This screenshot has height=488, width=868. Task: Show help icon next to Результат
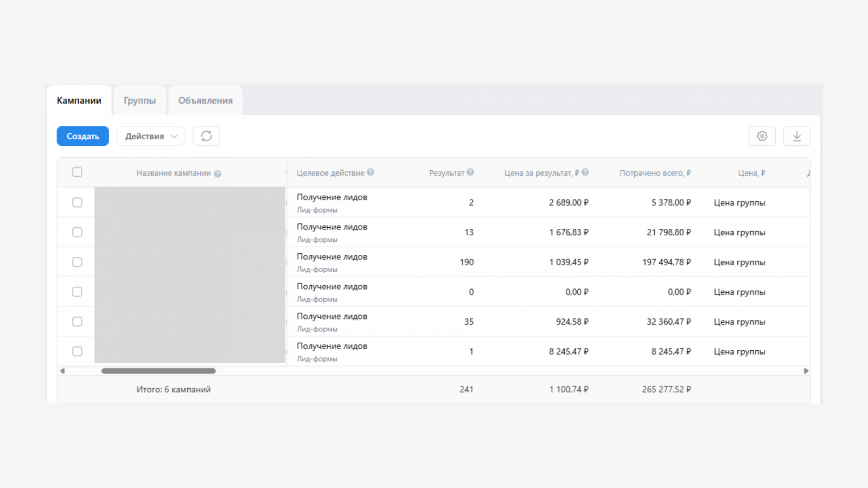click(470, 172)
